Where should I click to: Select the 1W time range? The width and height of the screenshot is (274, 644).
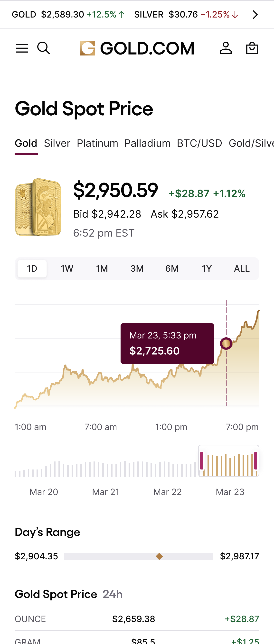[x=67, y=268]
